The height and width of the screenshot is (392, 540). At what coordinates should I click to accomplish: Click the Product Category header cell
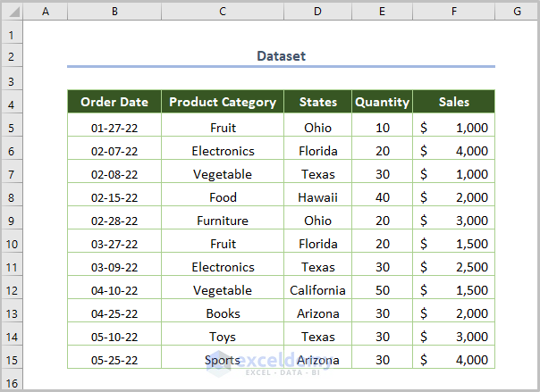tap(223, 102)
